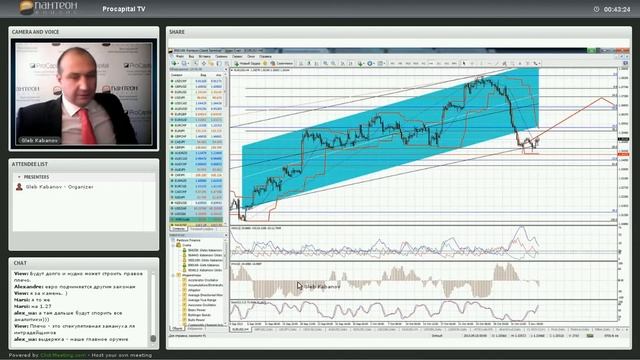640x360 pixels.
Task: Click the chat panel scrollbar thumb
Action: click(153, 338)
